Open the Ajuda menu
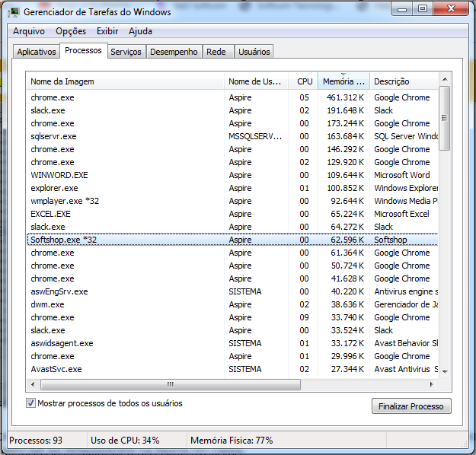Viewport: 476px width, 455px height. [x=140, y=31]
